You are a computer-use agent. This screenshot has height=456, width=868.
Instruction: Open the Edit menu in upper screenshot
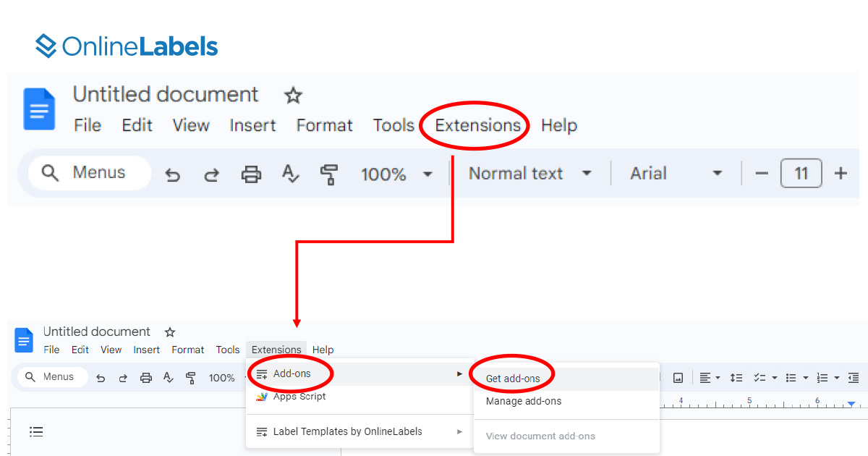click(137, 125)
